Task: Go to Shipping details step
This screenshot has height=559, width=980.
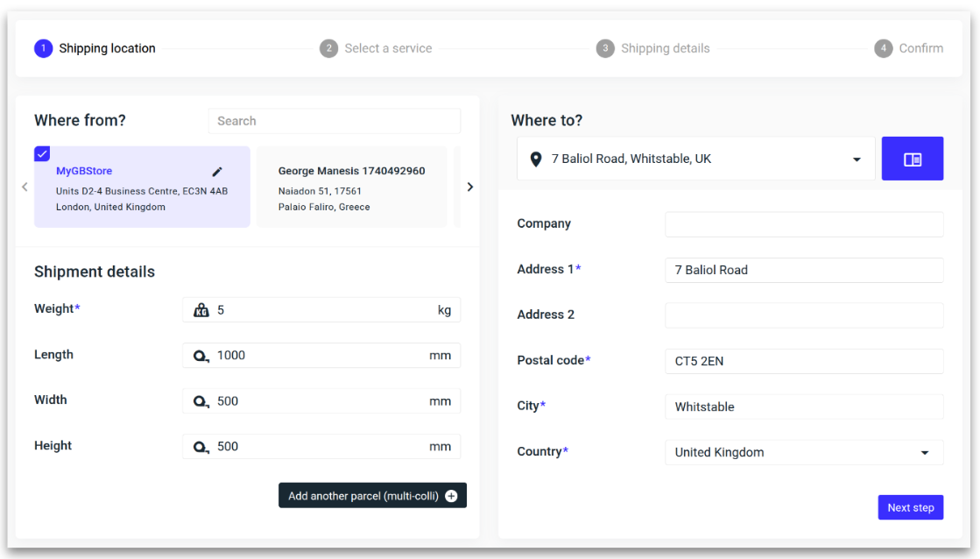Action: pos(653,48)
